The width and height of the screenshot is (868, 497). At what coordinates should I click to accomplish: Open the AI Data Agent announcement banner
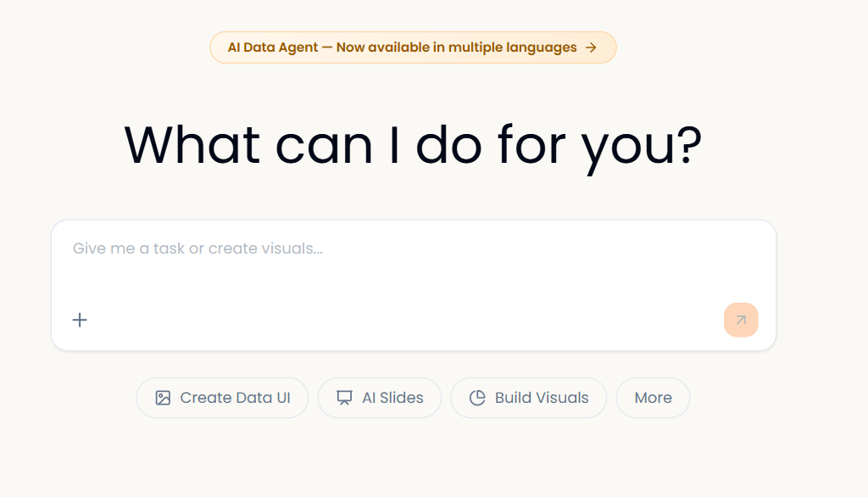click(413, 47)
